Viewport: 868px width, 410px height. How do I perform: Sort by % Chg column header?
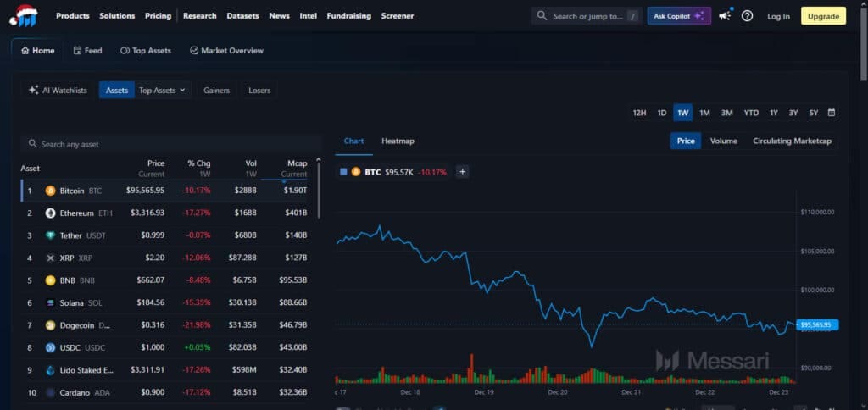point(198,169)
